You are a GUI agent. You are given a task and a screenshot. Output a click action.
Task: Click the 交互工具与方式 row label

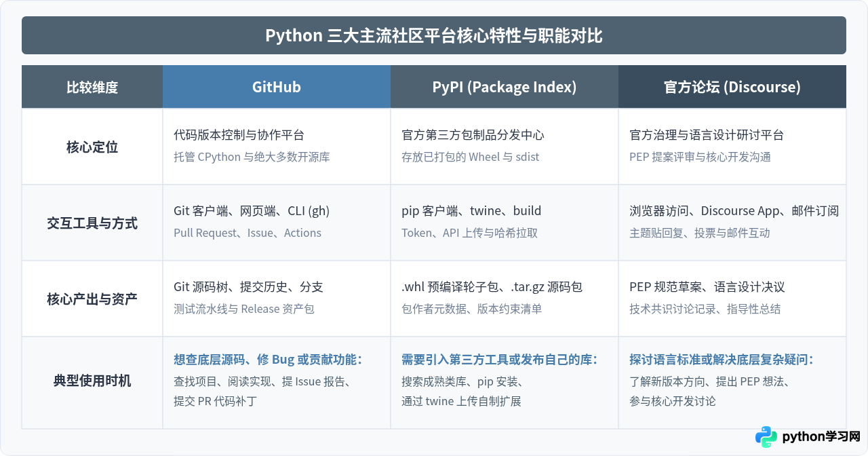[92, 223]
